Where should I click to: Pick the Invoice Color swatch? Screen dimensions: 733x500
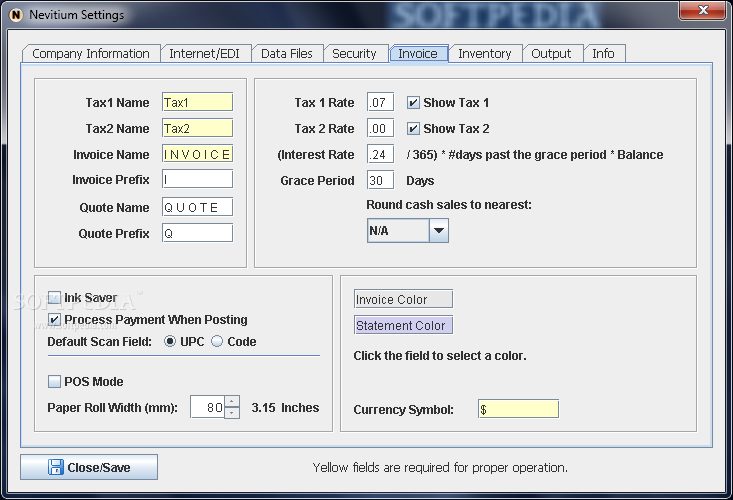coord(403,299)
